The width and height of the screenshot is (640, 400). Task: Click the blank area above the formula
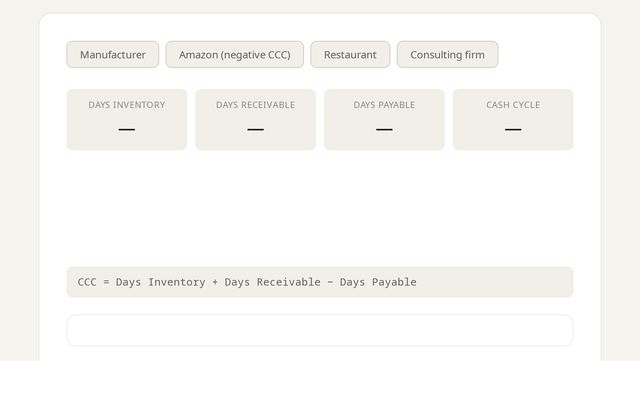tap(320, 208)
